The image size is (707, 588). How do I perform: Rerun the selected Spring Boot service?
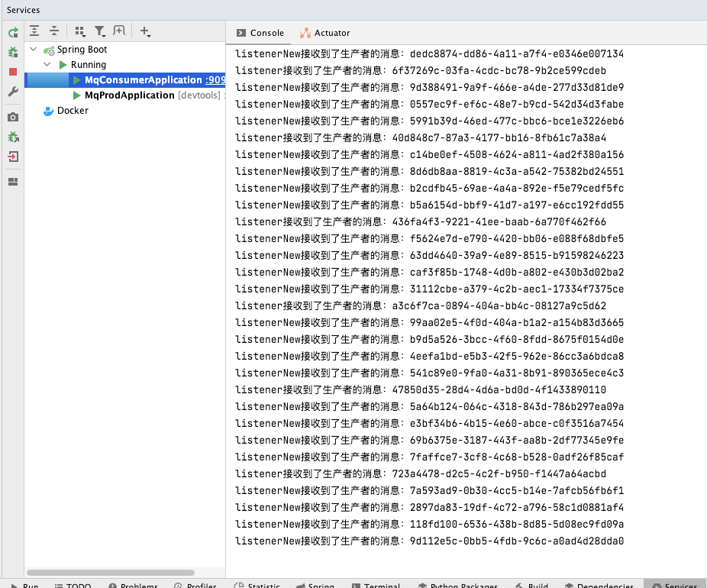pos(13,33)
